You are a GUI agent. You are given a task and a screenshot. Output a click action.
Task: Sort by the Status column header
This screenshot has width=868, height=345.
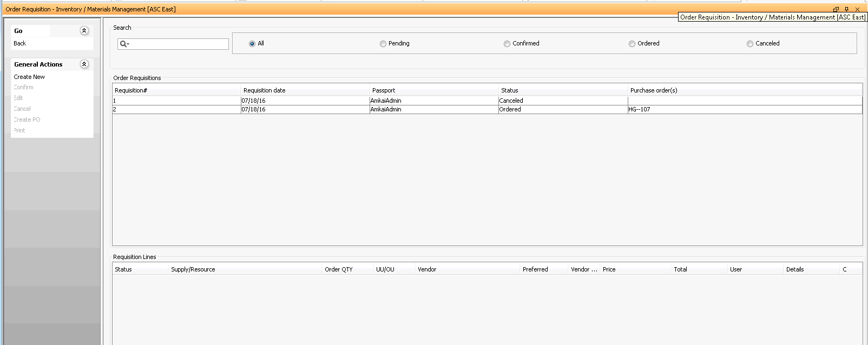pyautogui.click(x=509, y=90)
